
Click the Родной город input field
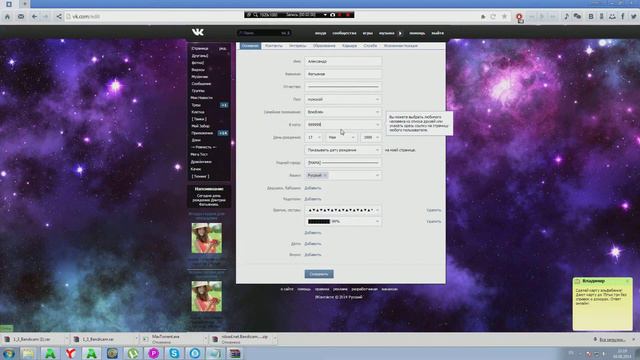pos(343,163)
